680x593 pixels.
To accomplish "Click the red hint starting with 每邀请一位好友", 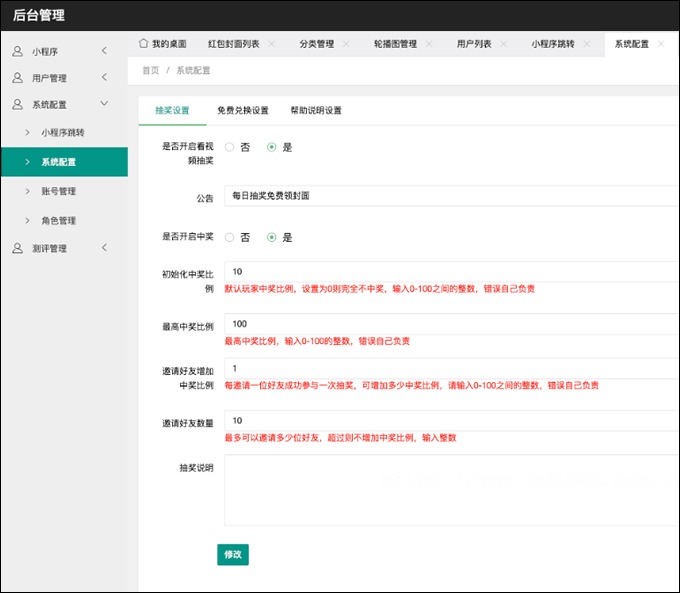I will 411,385.
